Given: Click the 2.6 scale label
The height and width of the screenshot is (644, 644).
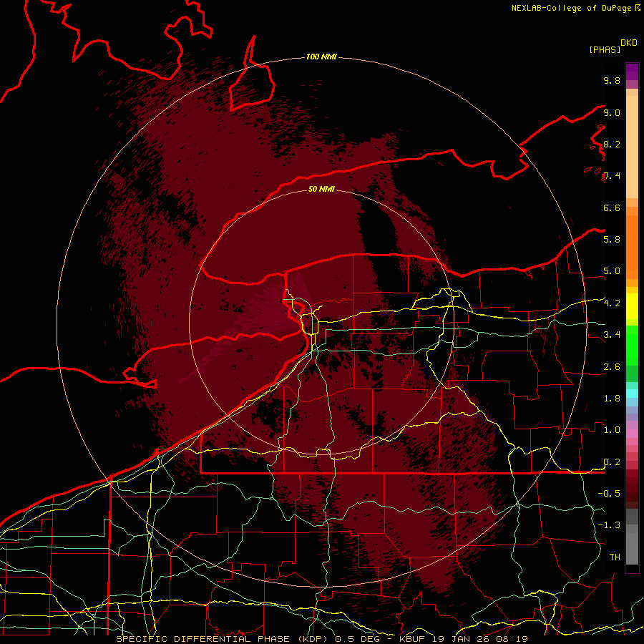Looking at the screenshot, I should 612,367.
